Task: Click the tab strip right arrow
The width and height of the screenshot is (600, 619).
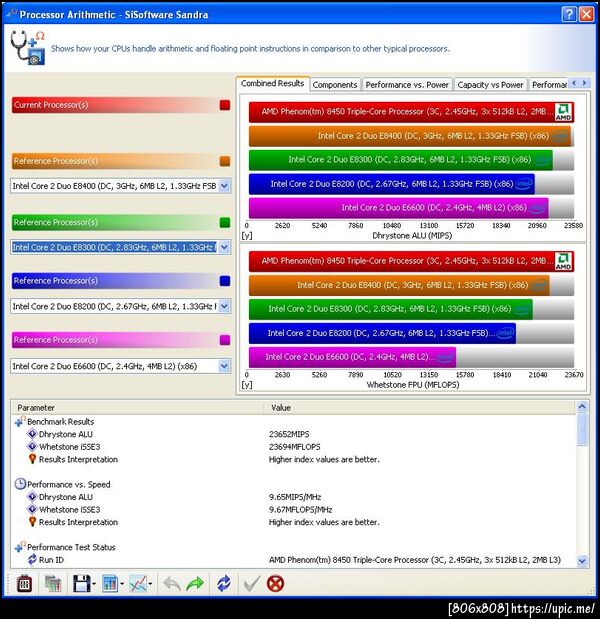Action: coord(585,83)
